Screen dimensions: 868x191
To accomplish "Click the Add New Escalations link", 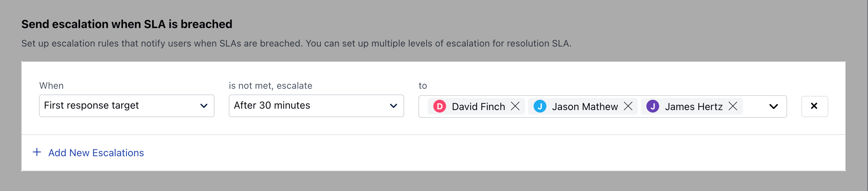I will [96, 153].
